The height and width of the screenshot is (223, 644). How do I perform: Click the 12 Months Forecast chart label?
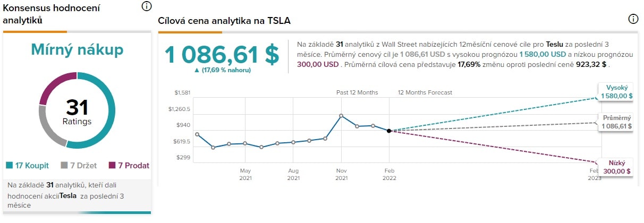(425, 92)
